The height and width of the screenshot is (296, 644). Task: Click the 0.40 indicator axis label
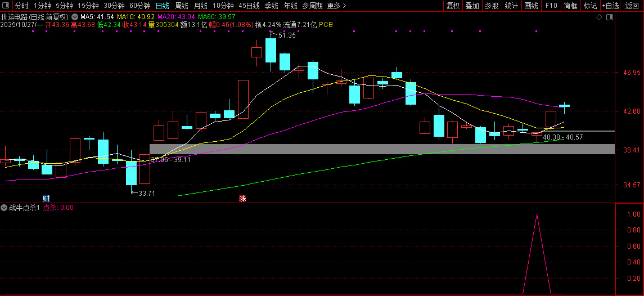point(634,262)
